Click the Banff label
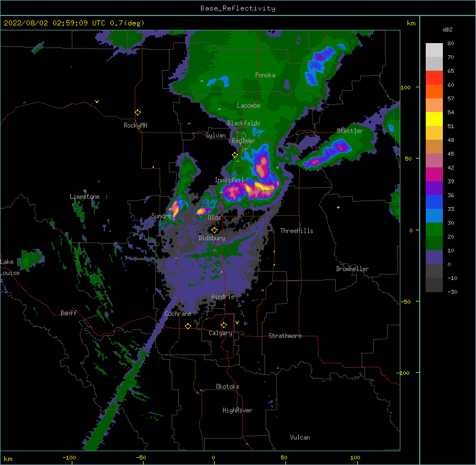The width and height of the screenshot is (476, 465). pyautogui.click(x=68, y=313)
